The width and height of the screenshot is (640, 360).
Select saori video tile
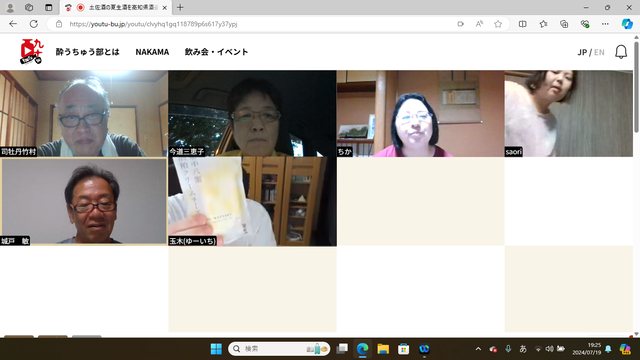[569, 113]
